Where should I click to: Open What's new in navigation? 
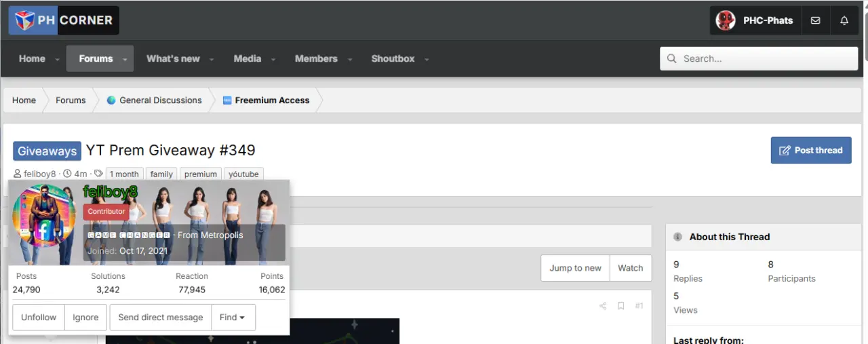point(173,59)
